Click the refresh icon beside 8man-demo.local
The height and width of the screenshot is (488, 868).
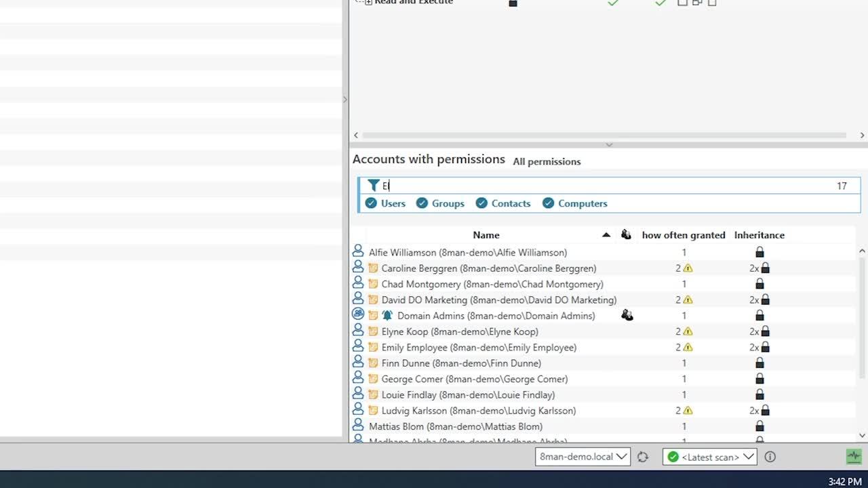(643, 457)
